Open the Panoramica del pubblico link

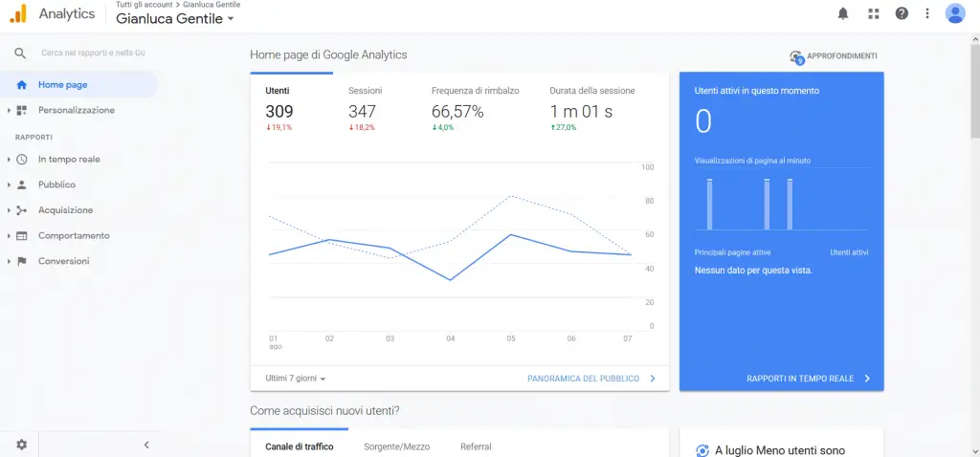tap(591, 379)
